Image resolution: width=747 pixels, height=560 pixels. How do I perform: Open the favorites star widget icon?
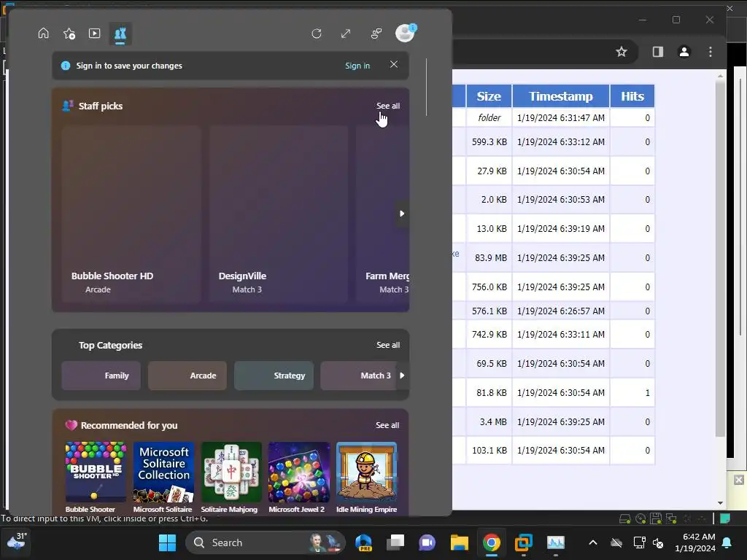tap(69, 34)
